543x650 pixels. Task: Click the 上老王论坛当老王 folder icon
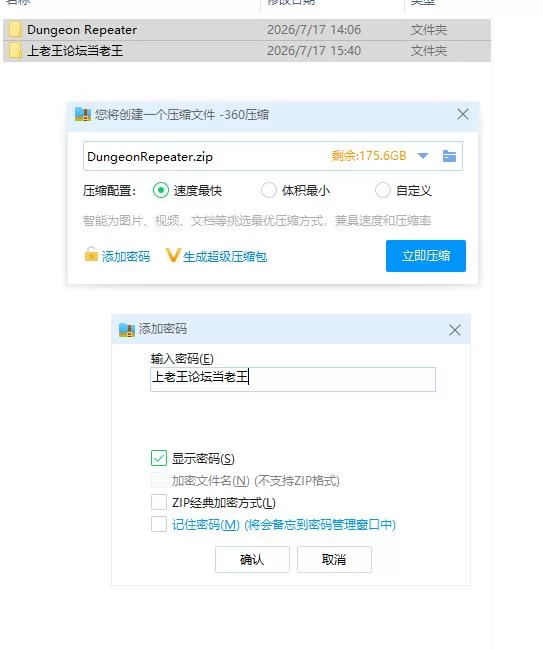(15, 51)
